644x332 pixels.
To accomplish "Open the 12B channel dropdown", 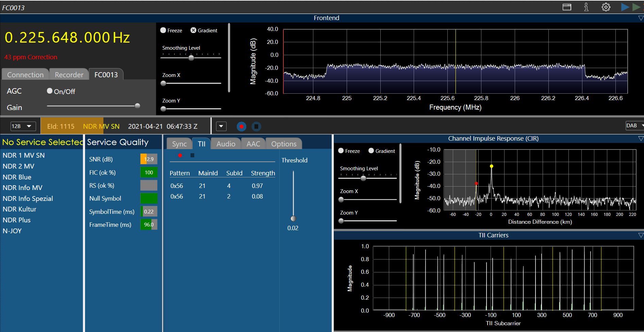I will click(23, 126).
